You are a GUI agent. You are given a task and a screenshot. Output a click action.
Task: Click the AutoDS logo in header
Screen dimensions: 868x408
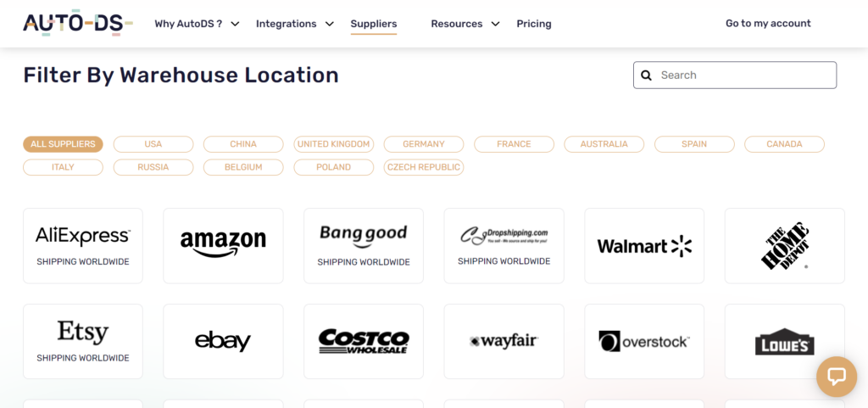click(x=77, y=23)
